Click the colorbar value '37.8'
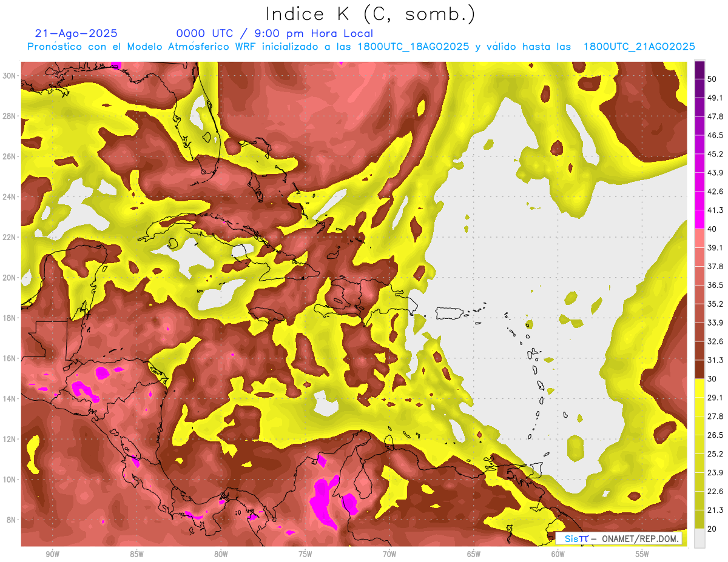 [x=715, y=267]
